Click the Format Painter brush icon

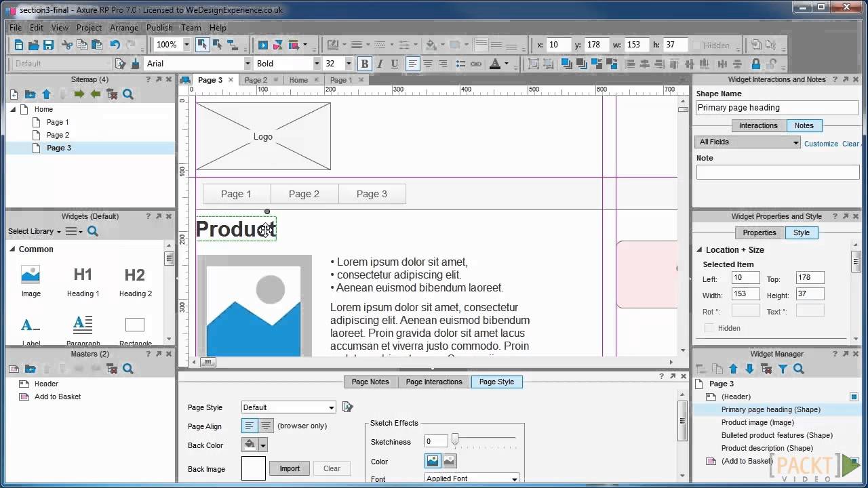click(135, 64)
